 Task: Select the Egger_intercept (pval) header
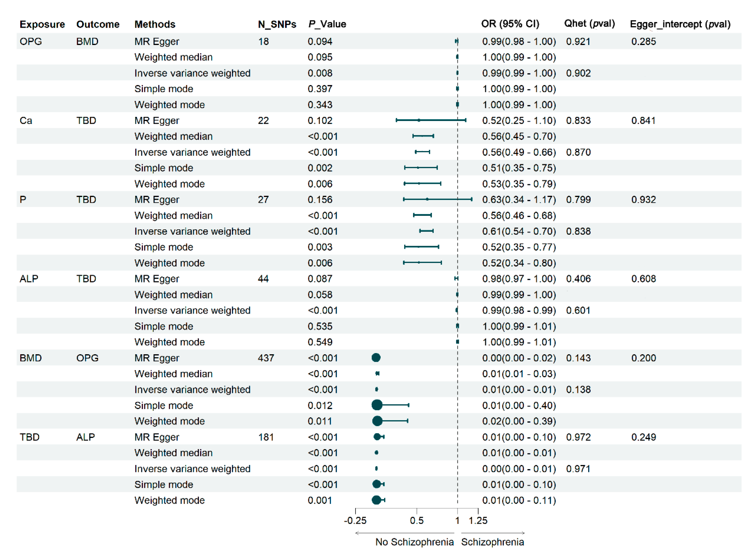[x=680, y=24]
